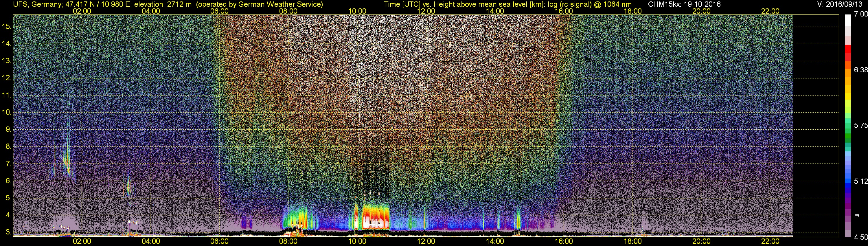Click the 12:00 label on the bottom time axis
This screenshot has height=246, width=868.
tap(426, 241)
